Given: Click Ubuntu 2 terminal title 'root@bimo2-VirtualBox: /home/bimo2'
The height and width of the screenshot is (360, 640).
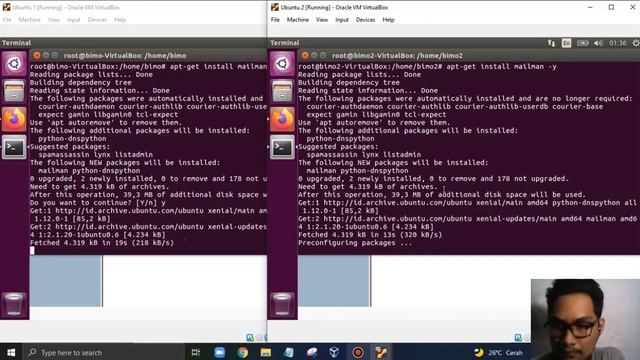Looking at the screenshot, I should [397, 56].
